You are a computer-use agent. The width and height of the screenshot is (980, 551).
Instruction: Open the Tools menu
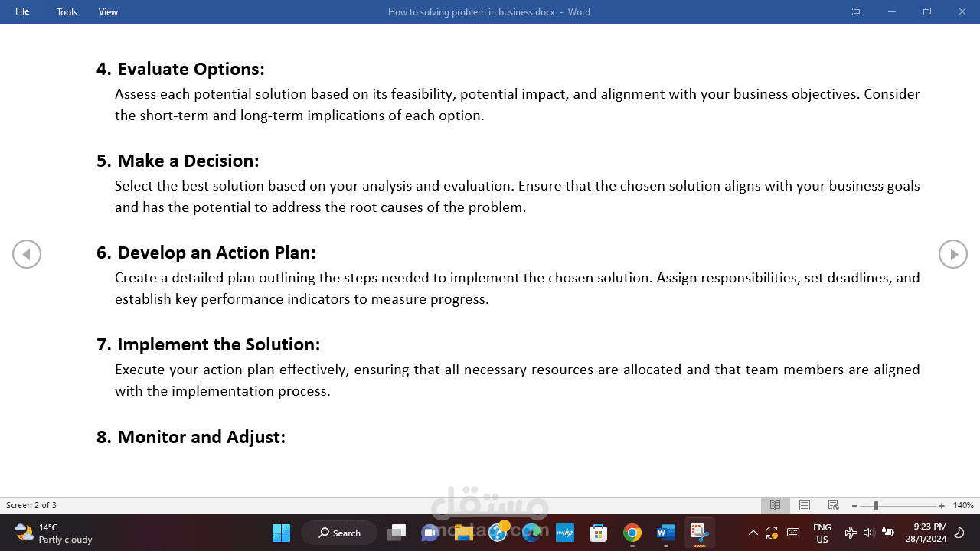click(67, 11)
